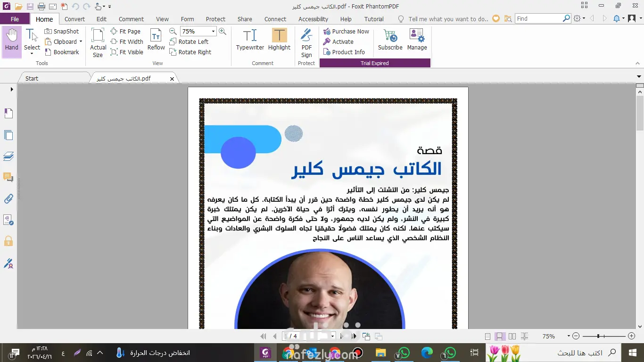
Task: Switch to continuous facing view
Action: 525,337
